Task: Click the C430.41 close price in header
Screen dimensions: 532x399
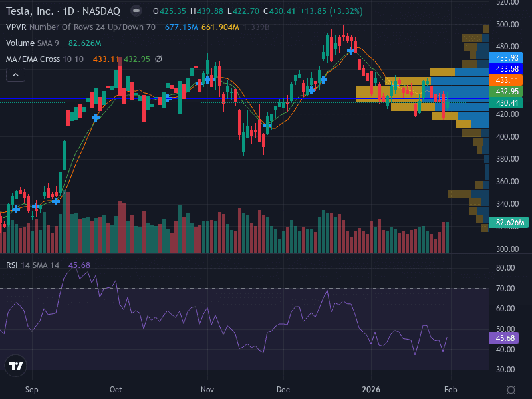Action: pos(279,11)
